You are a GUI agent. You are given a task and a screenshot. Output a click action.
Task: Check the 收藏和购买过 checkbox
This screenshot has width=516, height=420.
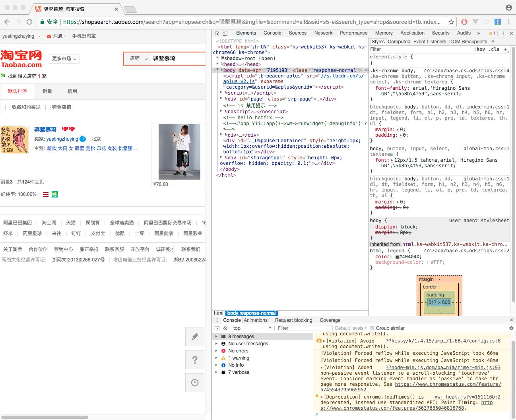tap(8, 107)
